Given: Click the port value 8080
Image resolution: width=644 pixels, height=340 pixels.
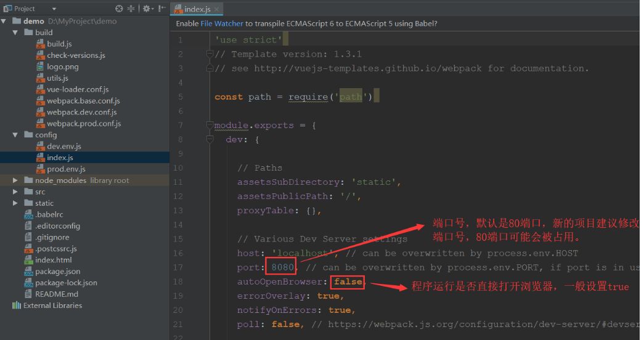Looking at the screenshot, I should pos(283,267).
